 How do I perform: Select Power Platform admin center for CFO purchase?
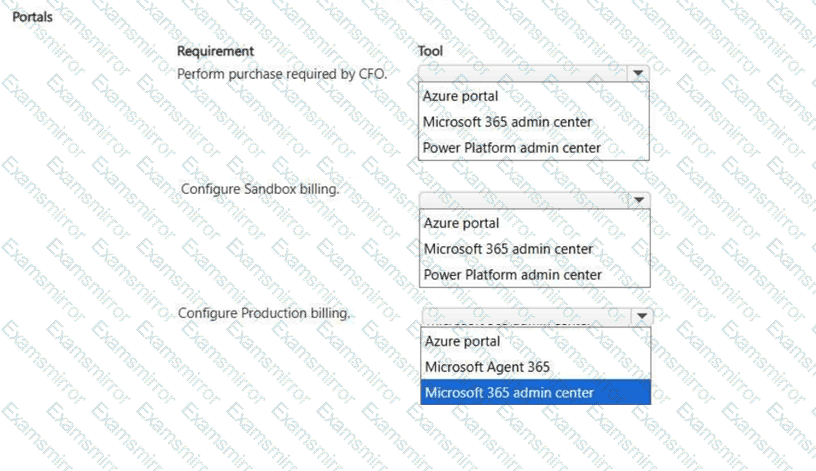click(x=534, y=148)
